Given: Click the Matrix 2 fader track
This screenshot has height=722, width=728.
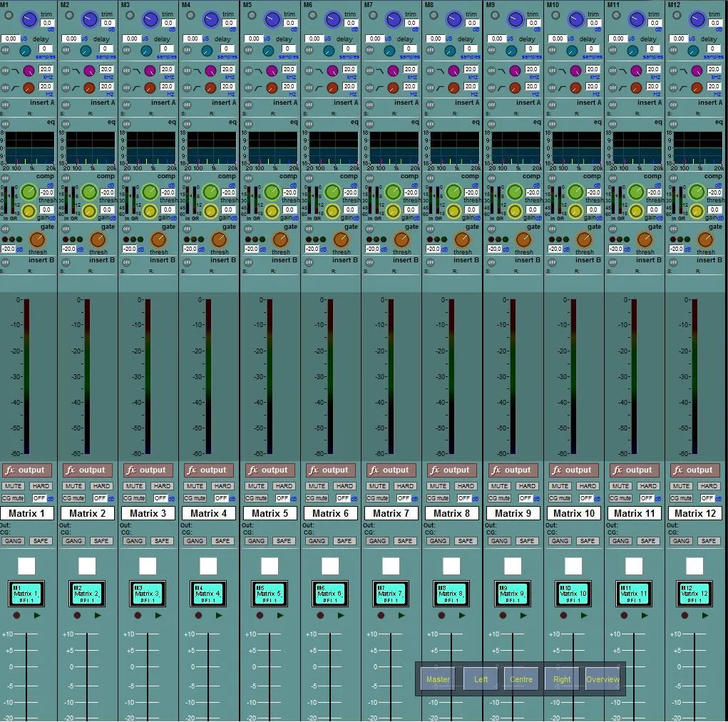Looking at the screenshot, I should tap(87, 676).
